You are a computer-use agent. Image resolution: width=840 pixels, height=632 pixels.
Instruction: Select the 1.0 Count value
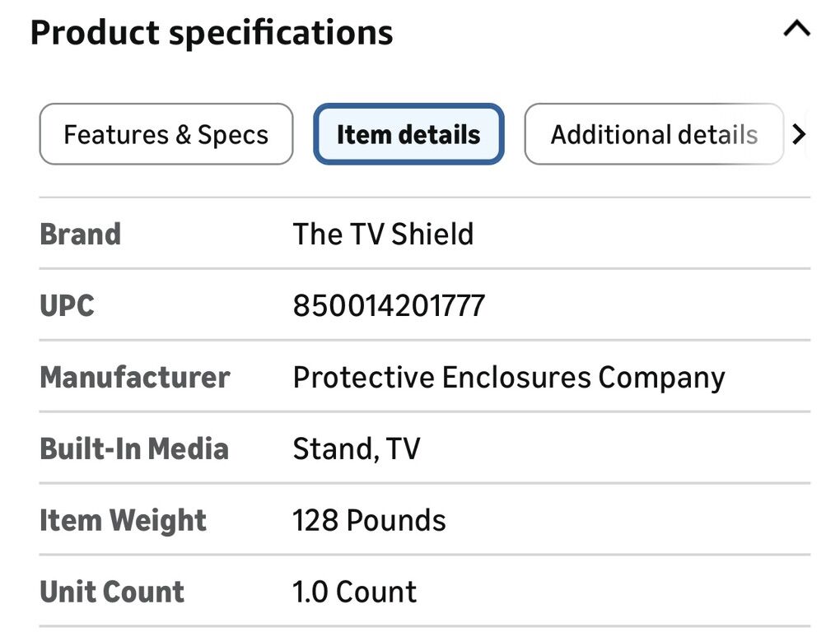355,592
